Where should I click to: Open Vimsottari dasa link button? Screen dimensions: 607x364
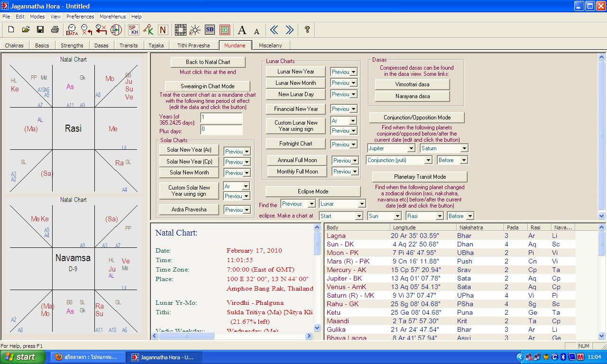[x=413, y=84]
